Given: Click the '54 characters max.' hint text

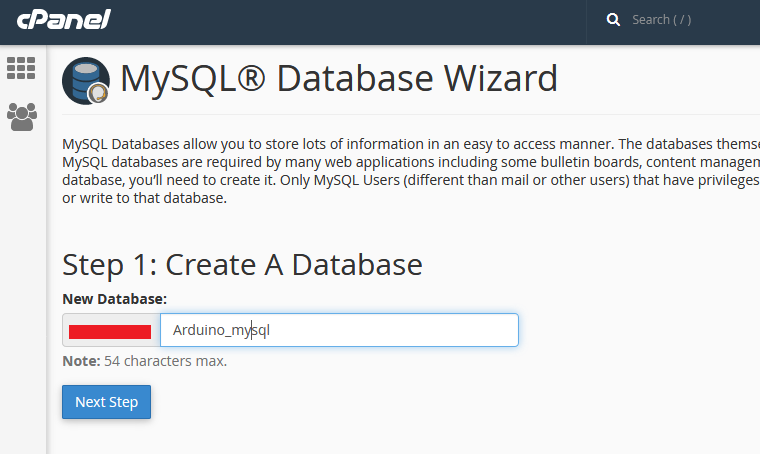Looking at the screenshot, I should click(x=165, y=361).
